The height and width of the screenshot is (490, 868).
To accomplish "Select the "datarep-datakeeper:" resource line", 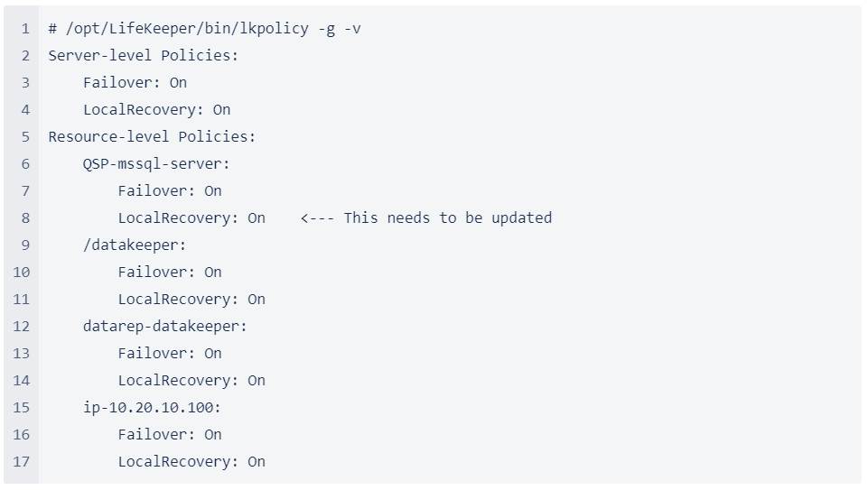I will pos(164,326).
